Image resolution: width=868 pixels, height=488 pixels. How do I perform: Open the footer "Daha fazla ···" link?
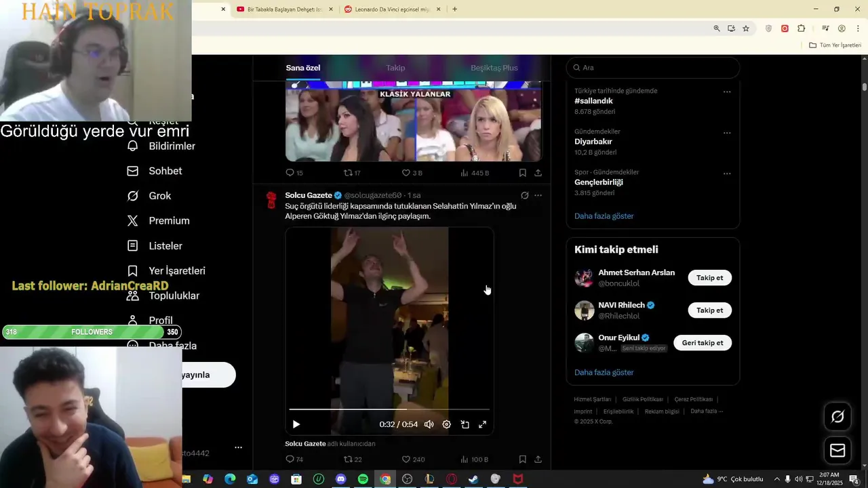tap(707, 411)
